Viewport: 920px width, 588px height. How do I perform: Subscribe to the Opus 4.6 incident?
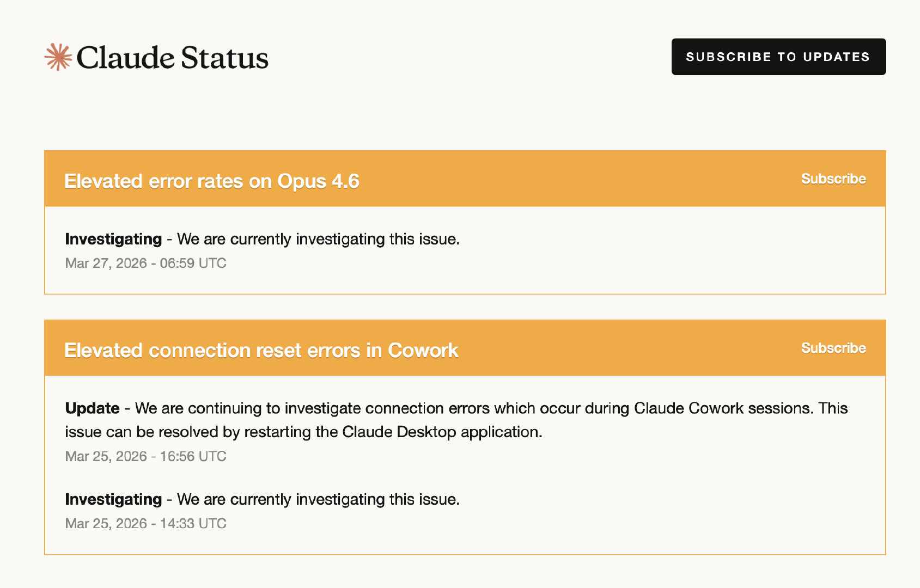[x=833, y=179]
